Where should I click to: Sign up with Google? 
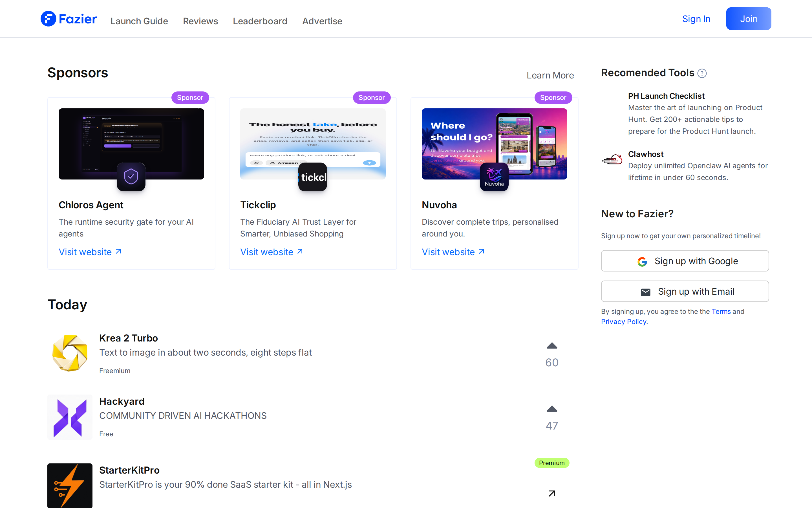point(685,261)
